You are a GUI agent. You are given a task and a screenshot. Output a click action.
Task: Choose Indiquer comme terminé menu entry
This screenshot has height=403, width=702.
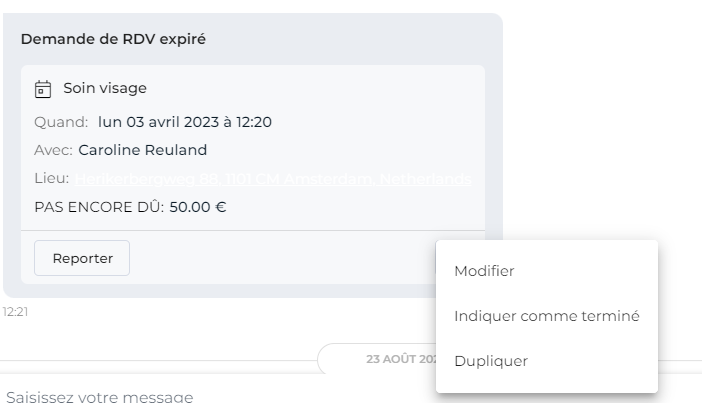547,316
